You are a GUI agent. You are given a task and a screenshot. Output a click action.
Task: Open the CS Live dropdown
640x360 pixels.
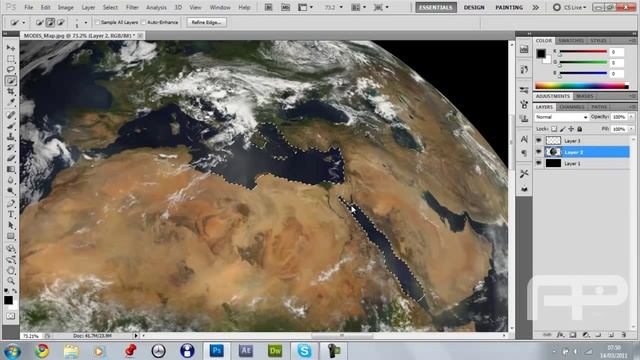click(x=570, y=7)
